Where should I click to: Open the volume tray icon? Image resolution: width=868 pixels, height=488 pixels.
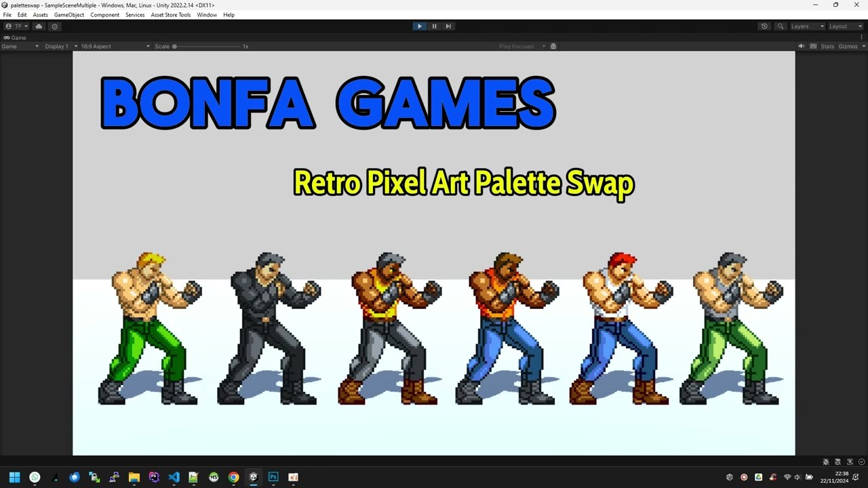[x=797, y=477]
